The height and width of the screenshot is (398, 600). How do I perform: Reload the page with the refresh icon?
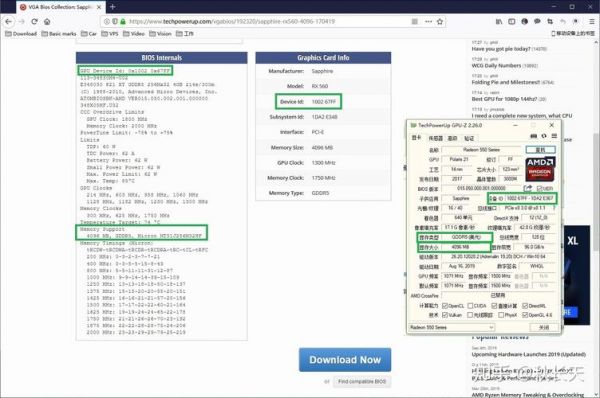[34, 22]
